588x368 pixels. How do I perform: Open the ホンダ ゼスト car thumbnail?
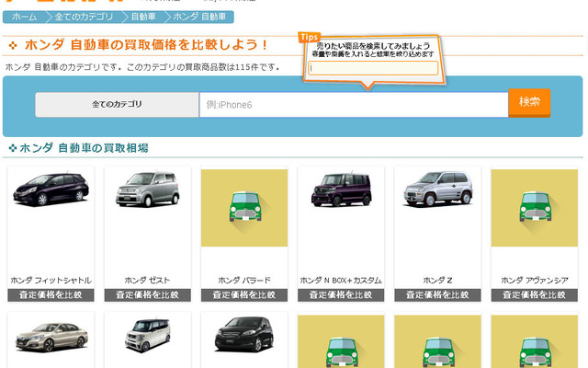148,190
